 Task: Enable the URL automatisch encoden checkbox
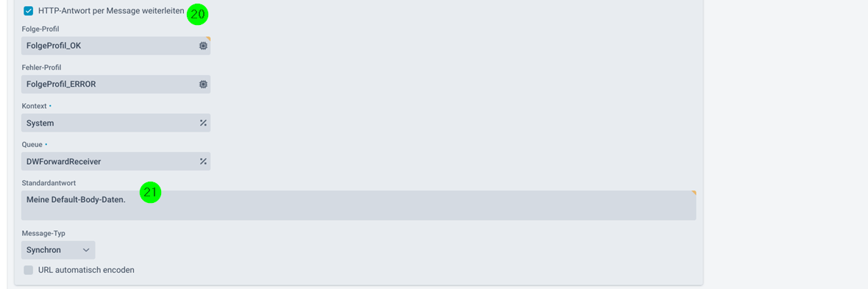(x=28, y=270)
